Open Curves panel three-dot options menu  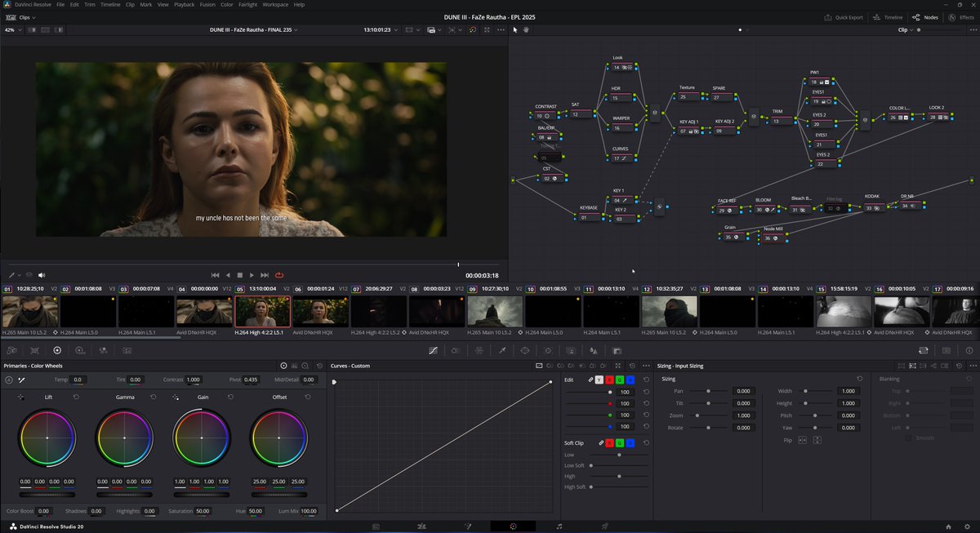646,366
